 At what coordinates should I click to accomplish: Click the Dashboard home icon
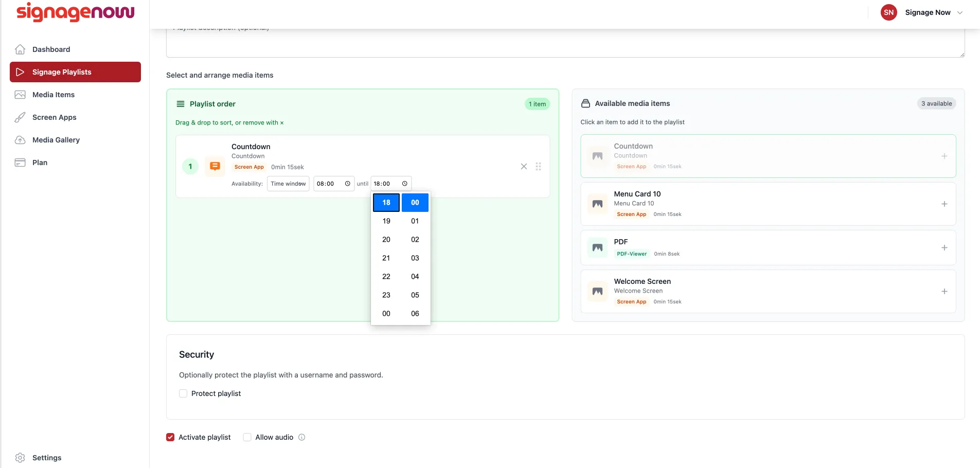tap(20, 49)
